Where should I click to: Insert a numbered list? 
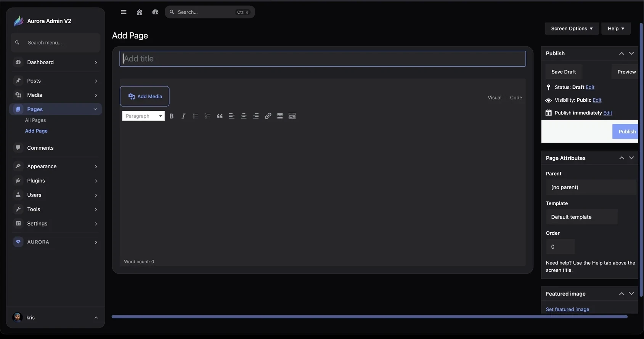208,116
